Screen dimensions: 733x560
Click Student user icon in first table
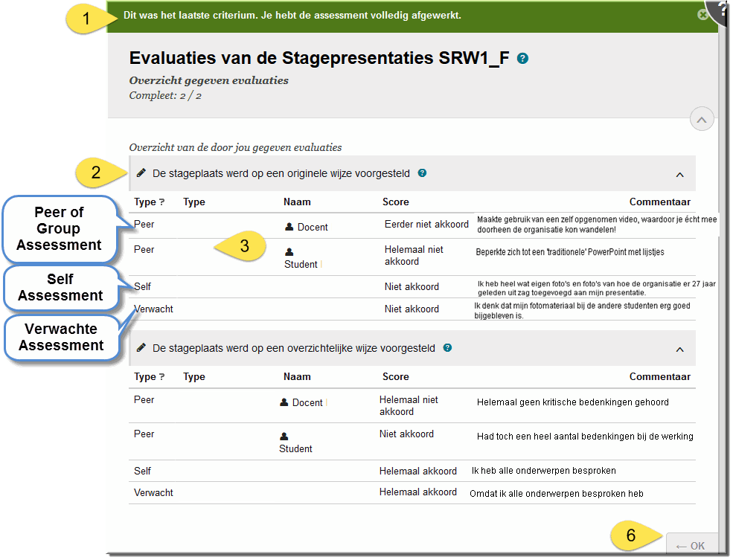tap(289, 252)
